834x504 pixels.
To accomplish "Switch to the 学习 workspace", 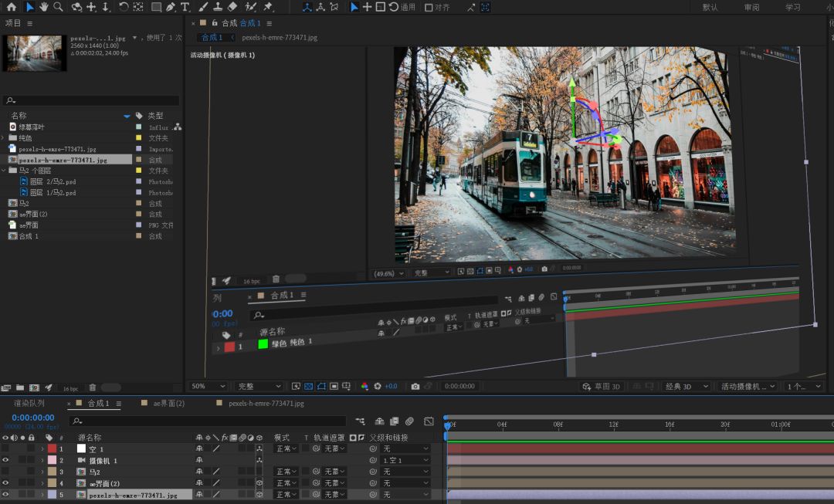I will [793, 7].
